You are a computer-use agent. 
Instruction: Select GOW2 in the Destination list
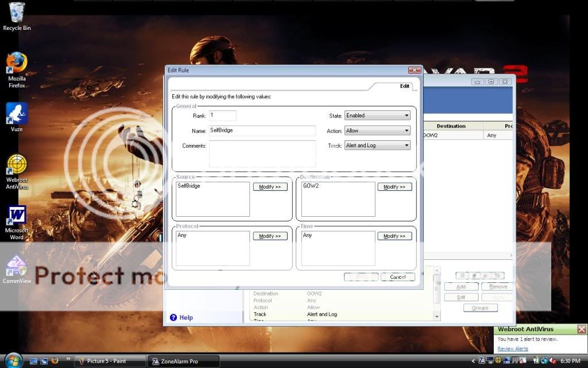[311, 186]
